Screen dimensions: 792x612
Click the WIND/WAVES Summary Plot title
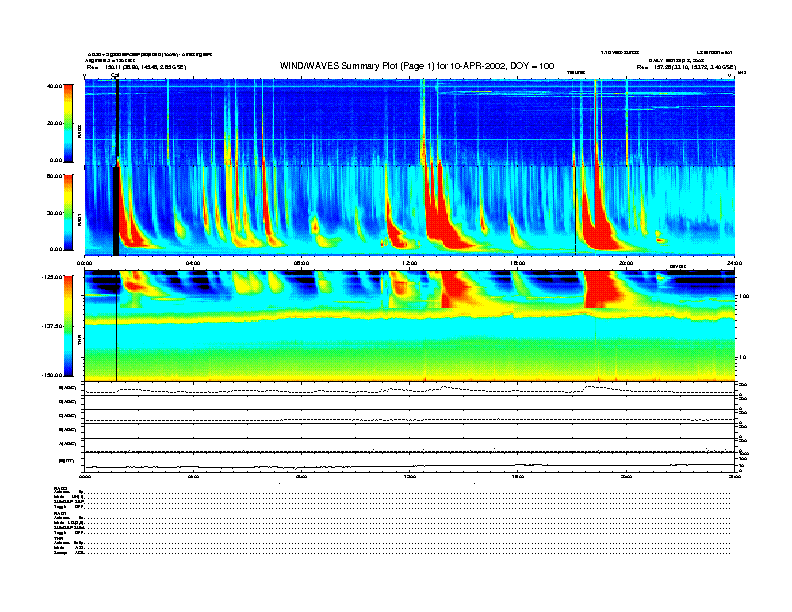point(417,66)
